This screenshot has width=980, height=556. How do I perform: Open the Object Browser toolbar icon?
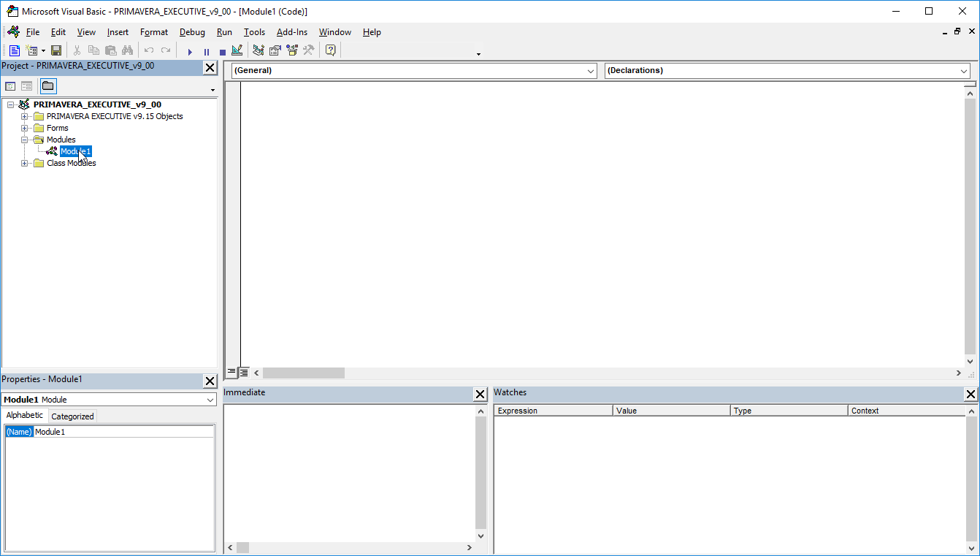(x=292, y=51)
